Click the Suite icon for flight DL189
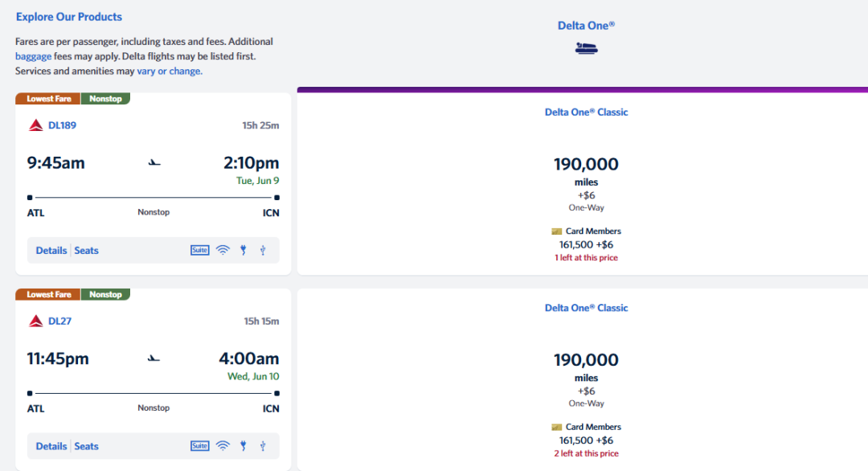The width and height of the screenshot is (868, 471). click(x=199, y=250)
